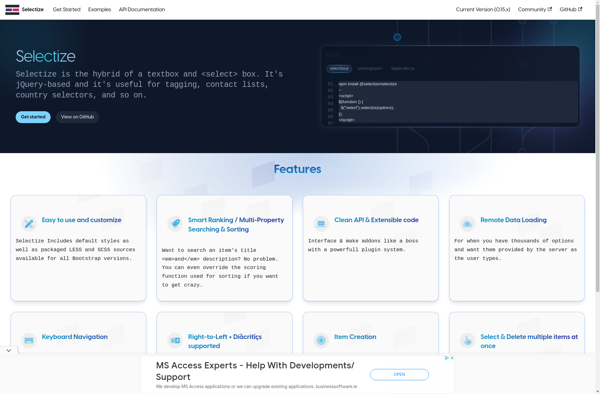Click the large Selectize hero title
The image size is (600, 394).
point(46,56)
